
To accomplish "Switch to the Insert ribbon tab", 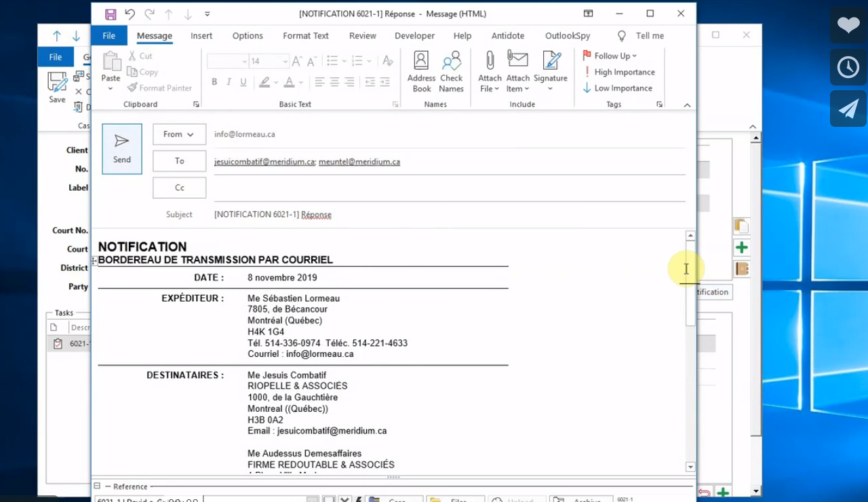I will click(x=201, y=36).
